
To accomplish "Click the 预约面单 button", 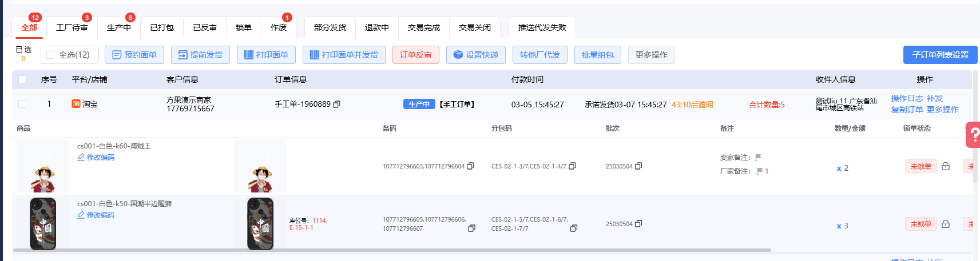I will pos(134,55).
